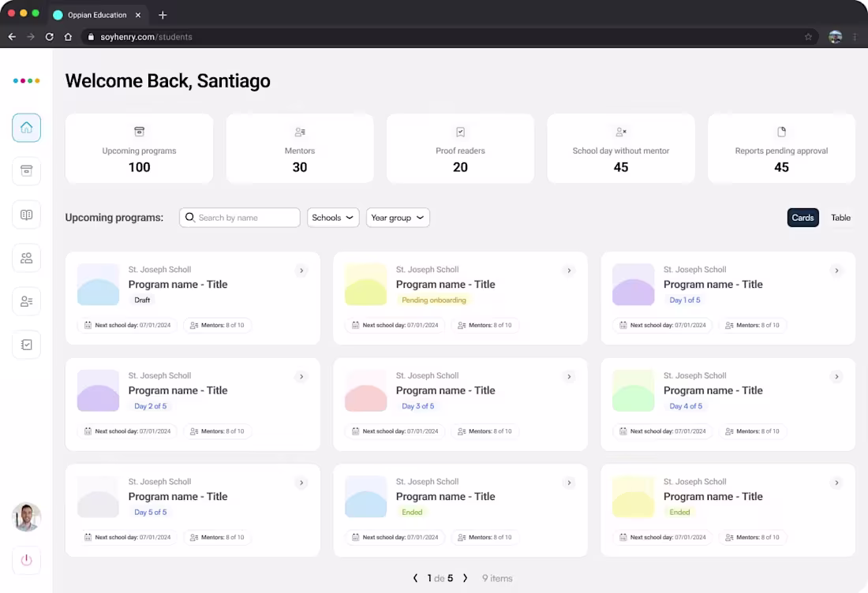
Task: Click the Day 3 of 5 badge
Action: click(417, 406)
